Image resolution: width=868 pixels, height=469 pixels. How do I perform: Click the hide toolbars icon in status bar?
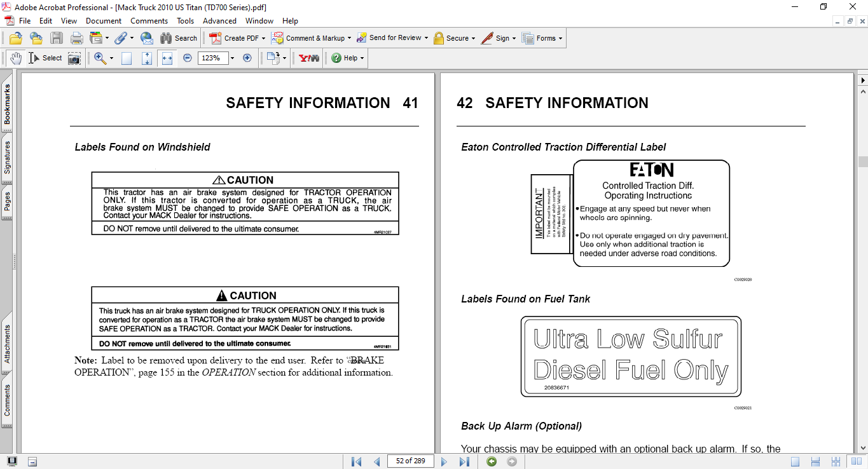[32, 461]
